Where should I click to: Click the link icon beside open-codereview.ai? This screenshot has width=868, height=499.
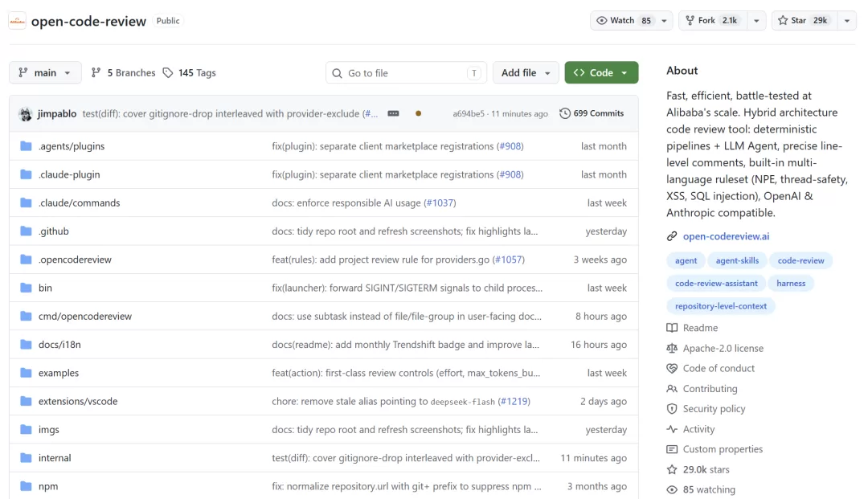[671, 236]
